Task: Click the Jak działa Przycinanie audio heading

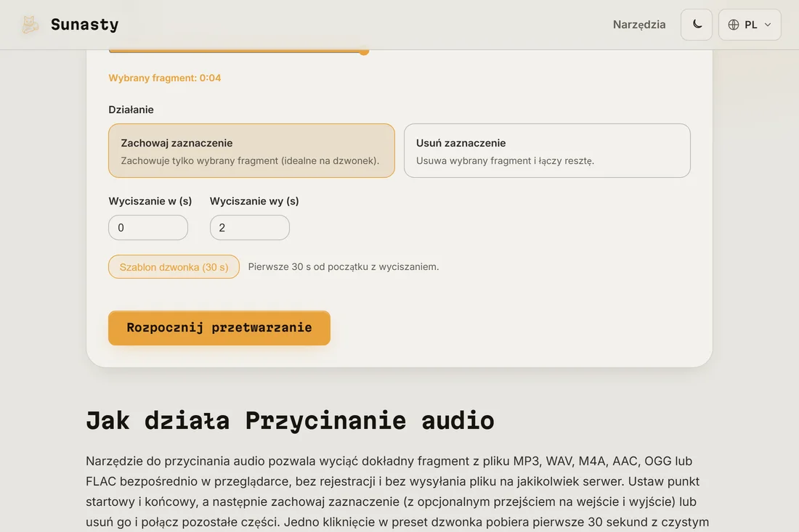Action: click(290, 420)
